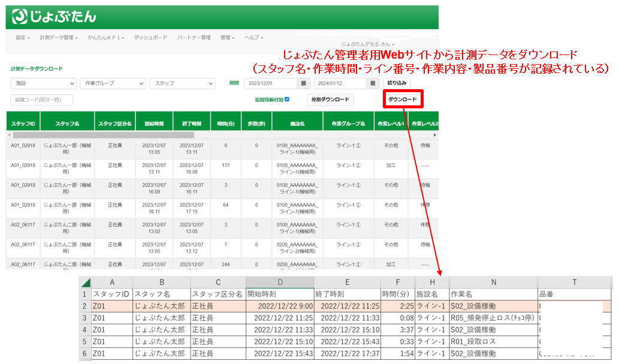Open the 計測データ管理 menu
Image resolution: width=619 pixels, height=364 pixels.
(59, 38)
